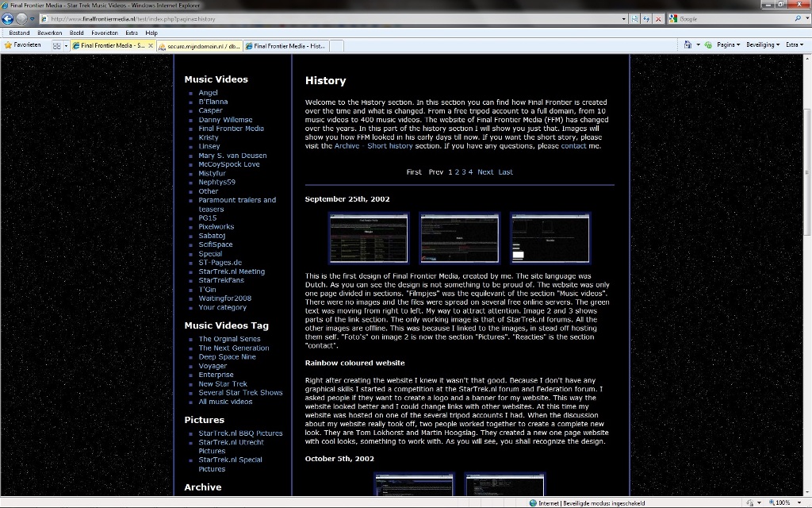Expand the address bar history dropdown
The width and height of the screenshot is (812, 508).
[623, 19]
